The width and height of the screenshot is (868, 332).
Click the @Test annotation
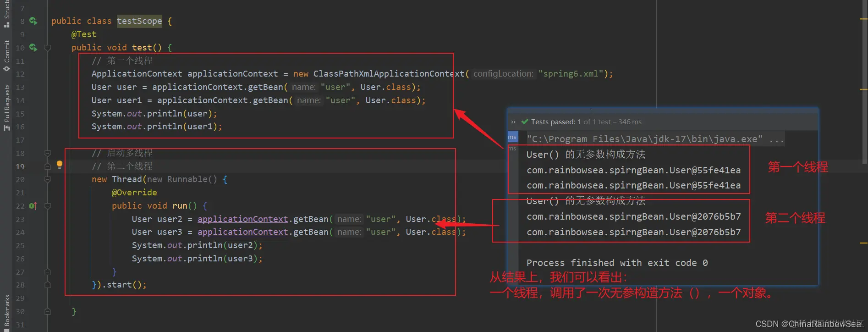click(84, 34)
